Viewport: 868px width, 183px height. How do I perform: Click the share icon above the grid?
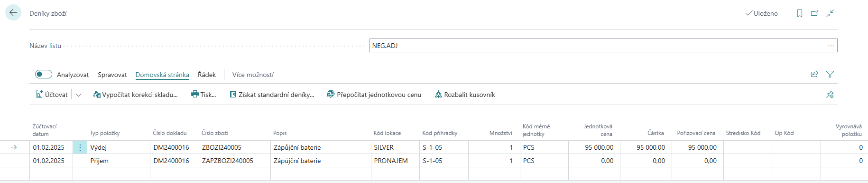click(x=814, y=74)
